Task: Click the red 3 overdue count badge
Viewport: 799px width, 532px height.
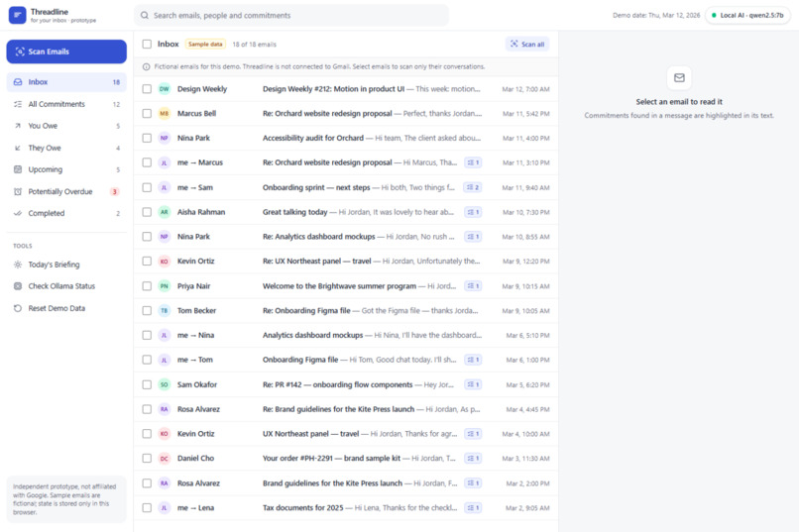Action: (x=115, y=192)
